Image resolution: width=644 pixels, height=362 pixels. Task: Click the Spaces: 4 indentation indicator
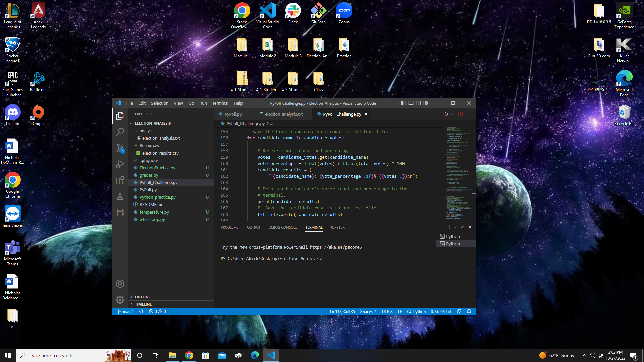368,311
